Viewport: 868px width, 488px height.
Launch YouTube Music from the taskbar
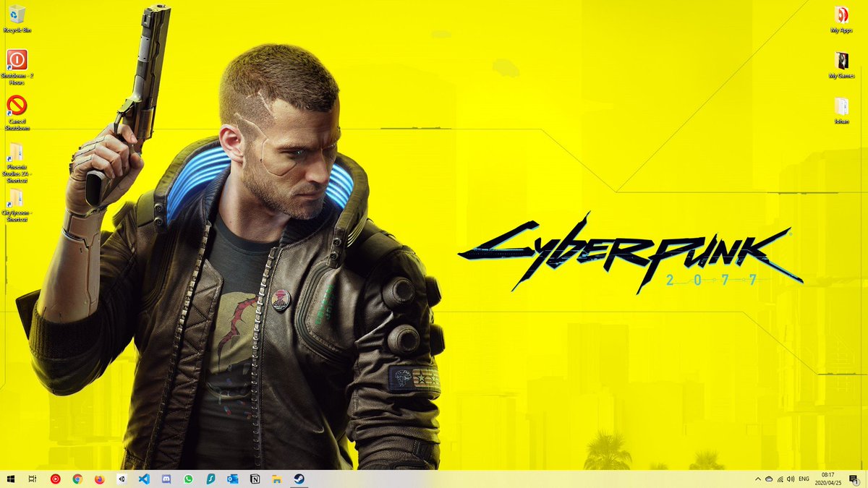(56, 479)
